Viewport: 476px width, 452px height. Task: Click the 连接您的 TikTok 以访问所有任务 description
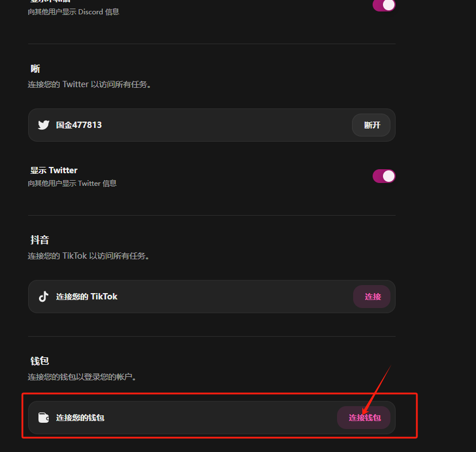click(88, 256)
